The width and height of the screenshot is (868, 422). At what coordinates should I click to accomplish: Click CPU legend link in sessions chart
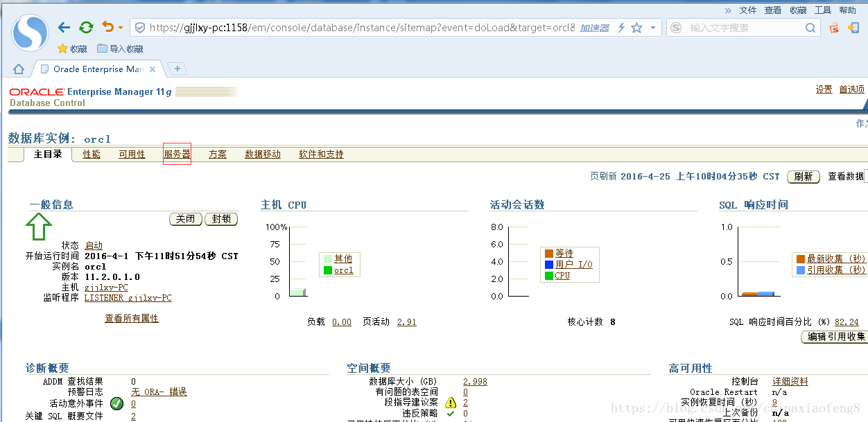[562, 276]
